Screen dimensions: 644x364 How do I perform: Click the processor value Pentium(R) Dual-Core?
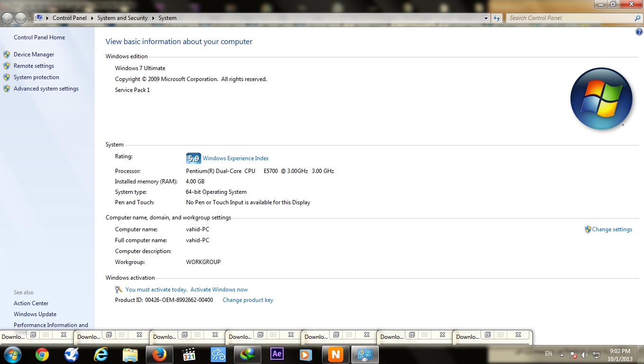[x=260, y=171]
